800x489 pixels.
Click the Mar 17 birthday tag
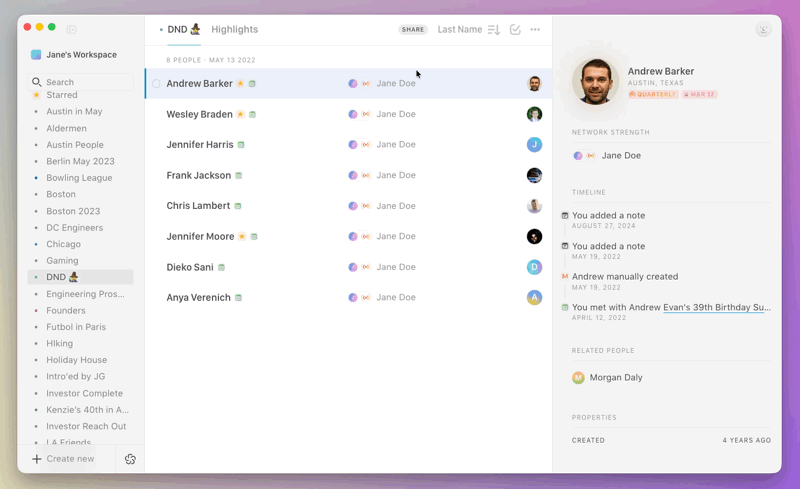tap(700, 94)
